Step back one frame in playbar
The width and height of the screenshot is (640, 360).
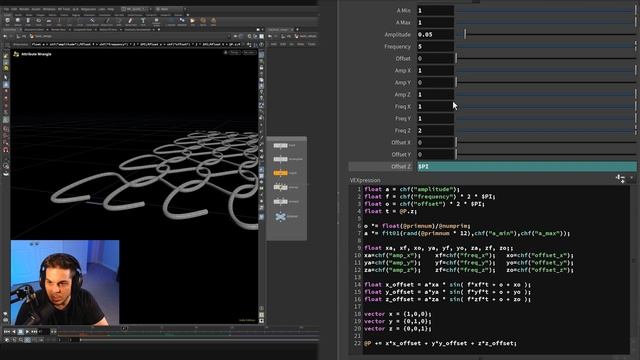[13, 331]
